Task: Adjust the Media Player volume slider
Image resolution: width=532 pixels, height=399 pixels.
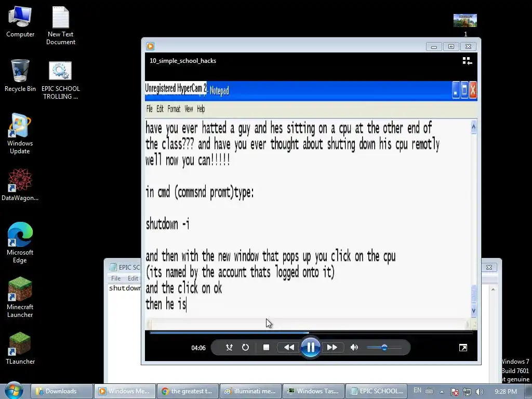Action: point(384,348)
